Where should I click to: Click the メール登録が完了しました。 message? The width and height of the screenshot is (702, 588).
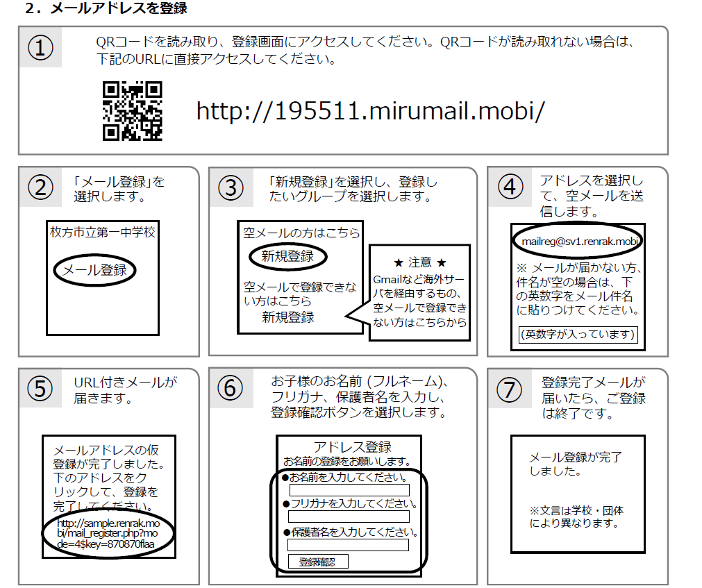tap(576, 464)
